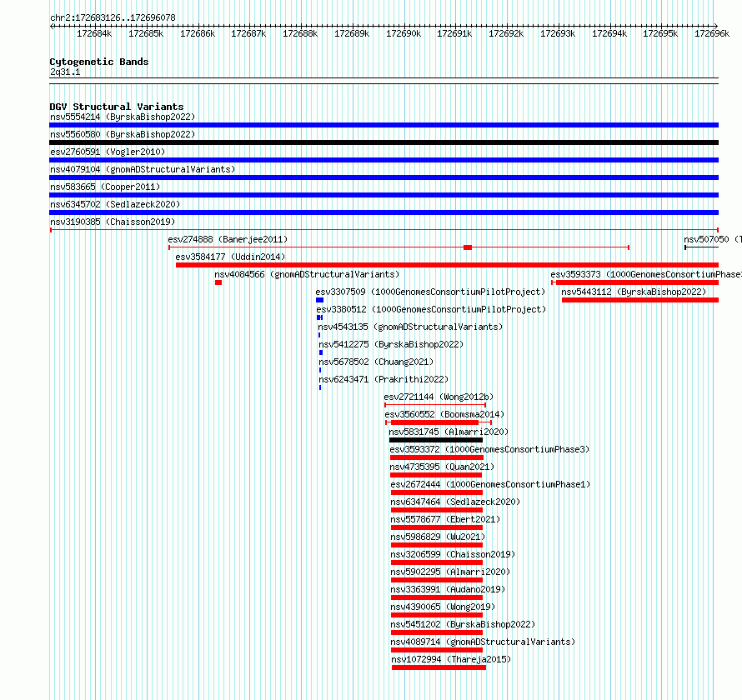
Task: Click nsv4079104 (gnomADStructuralVariants) label
Action: coord(143,169)
